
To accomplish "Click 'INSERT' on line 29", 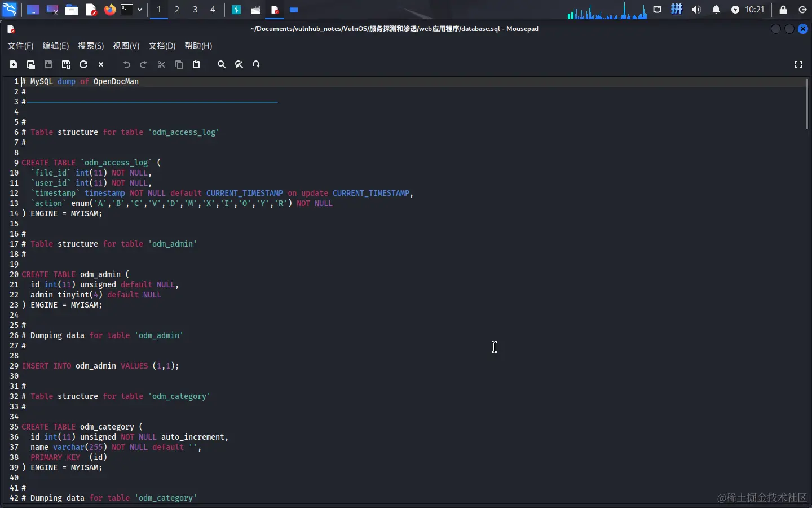I will point(35,366).
